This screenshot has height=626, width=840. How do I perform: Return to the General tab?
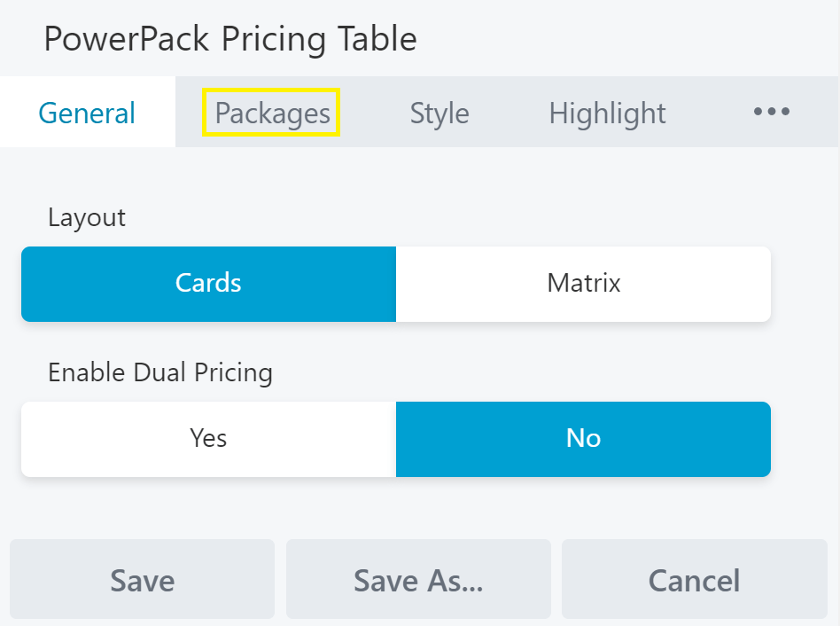[x=86, y=113]
